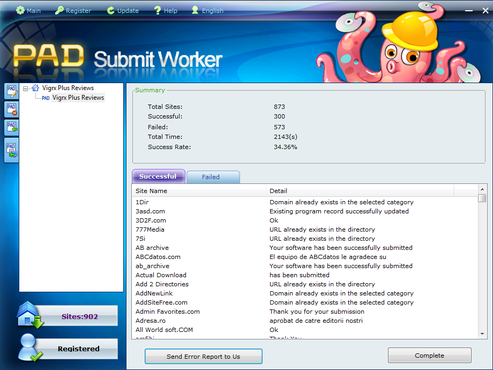Click the Success Rate value 34.36%
Image resolution: width=493 pixels, height=370 pixels.
click(x=285, y=147)
